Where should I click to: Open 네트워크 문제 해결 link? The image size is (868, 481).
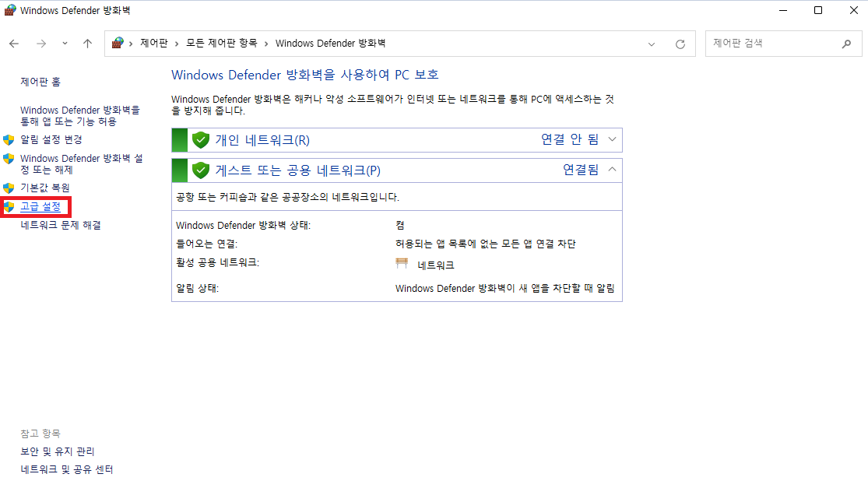click(x=61, y=225)
